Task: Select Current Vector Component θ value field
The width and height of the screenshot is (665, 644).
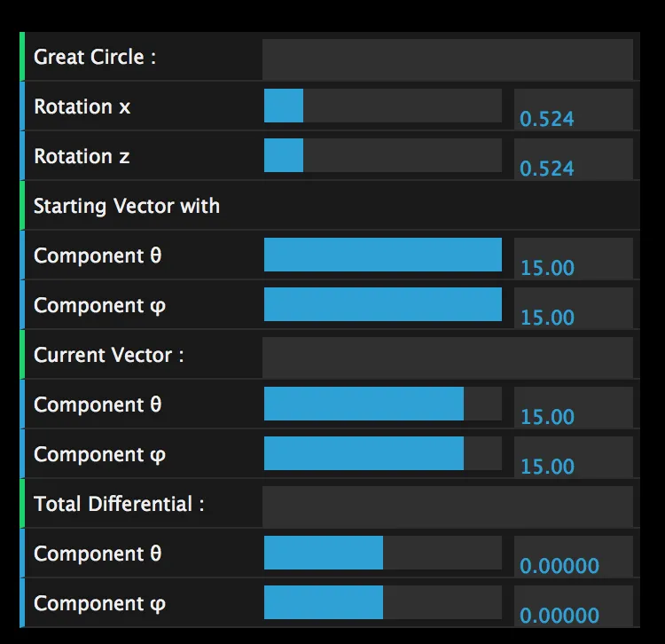Action: pos(573,407)
